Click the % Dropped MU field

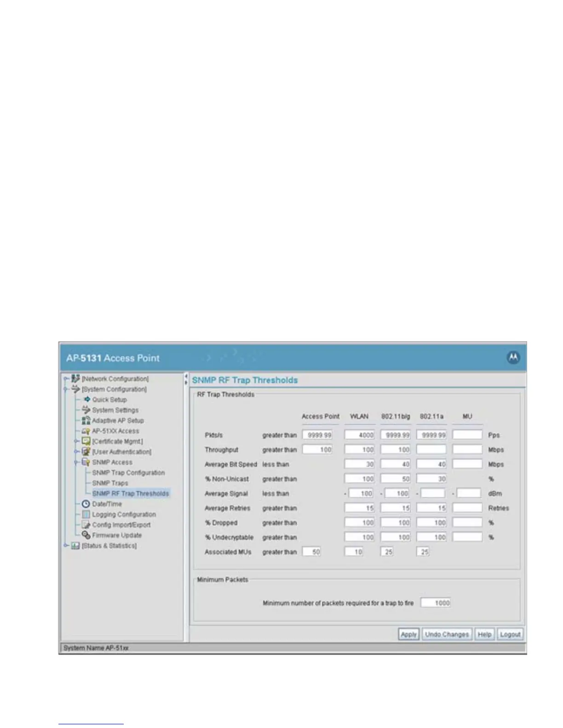(467, 523)
